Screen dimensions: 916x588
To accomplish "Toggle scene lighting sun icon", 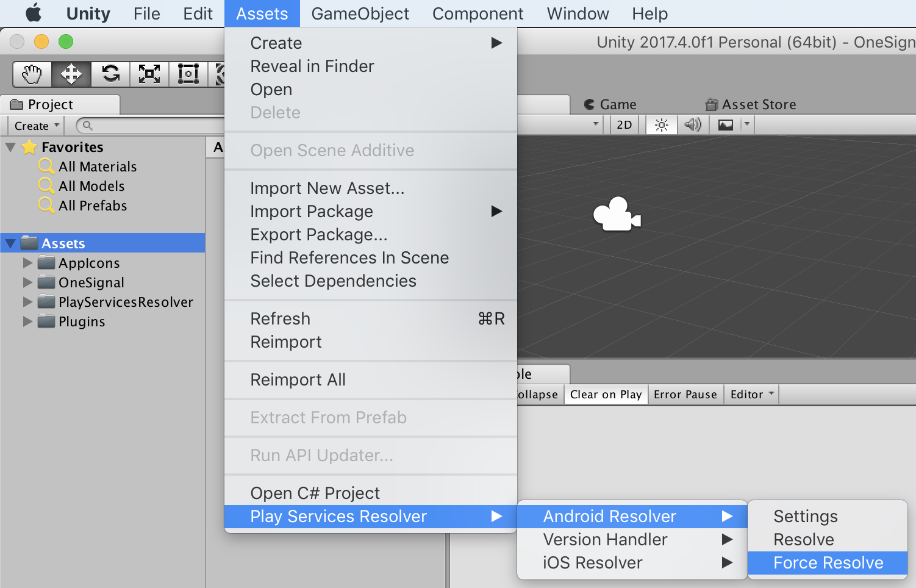I will point(662,125).
